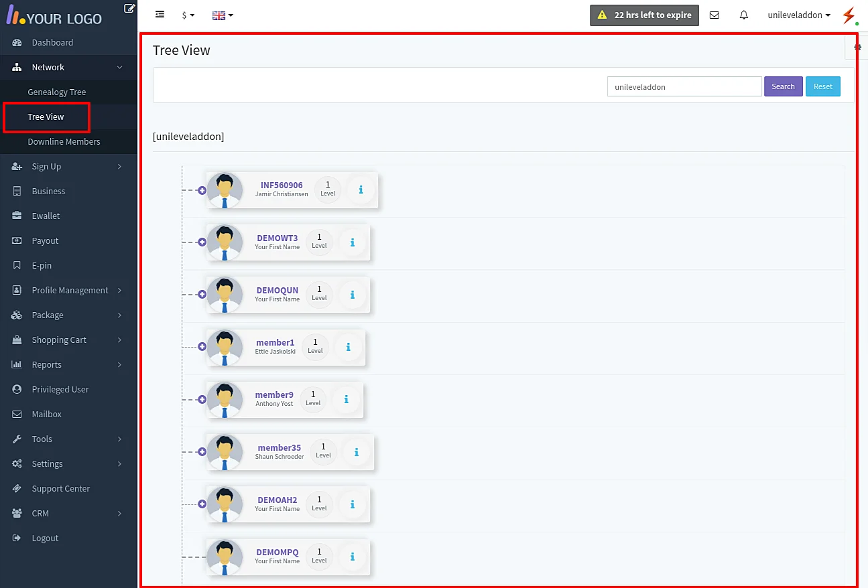Click the 22 hrs left to expire badge
868x588 pixels.
coord(644,15)
